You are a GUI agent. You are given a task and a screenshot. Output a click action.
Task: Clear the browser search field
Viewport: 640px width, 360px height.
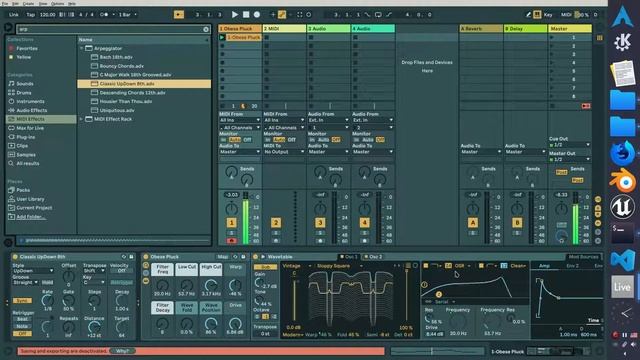[206, 29]
